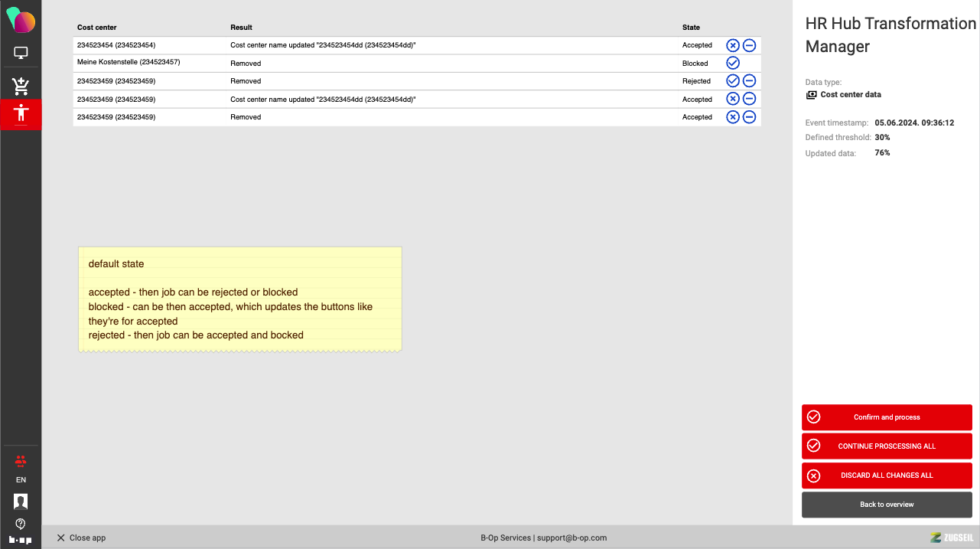Click the State column header
This screenshot has width=980, height=549.
691,28
